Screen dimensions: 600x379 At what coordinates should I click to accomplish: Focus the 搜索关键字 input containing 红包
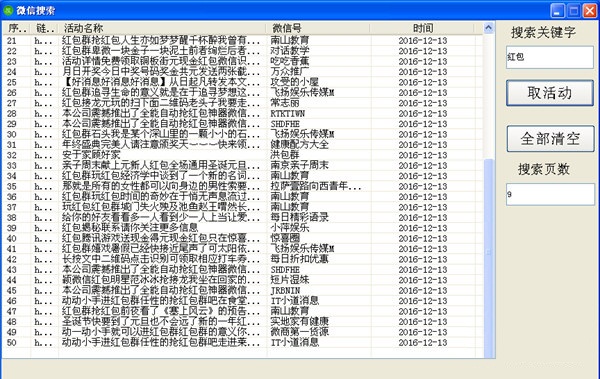click(x=550, y=57)
